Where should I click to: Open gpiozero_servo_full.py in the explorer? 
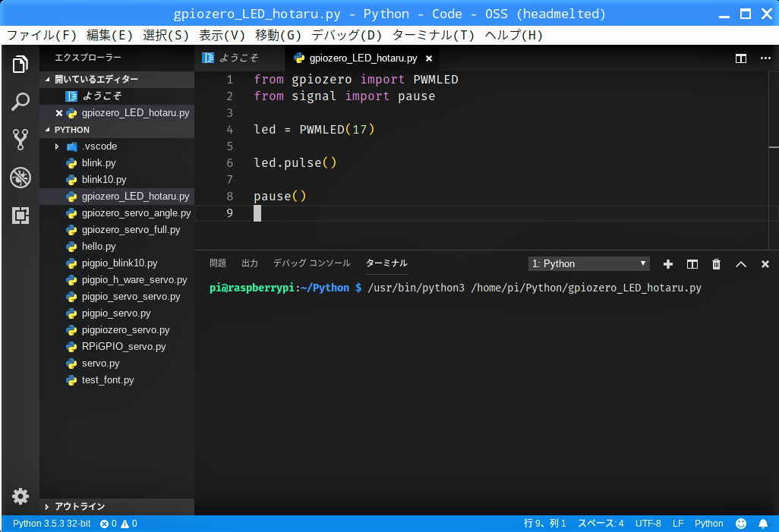tap(117, 230)
